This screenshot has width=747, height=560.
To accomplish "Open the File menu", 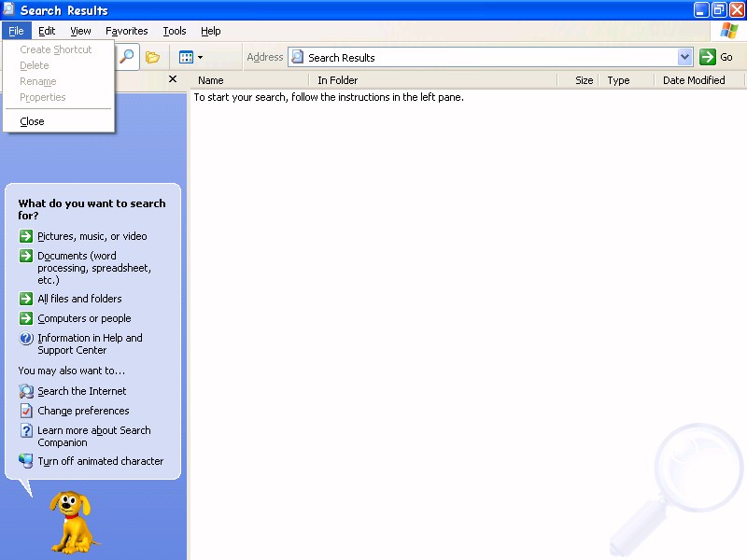I will point(16,31).
